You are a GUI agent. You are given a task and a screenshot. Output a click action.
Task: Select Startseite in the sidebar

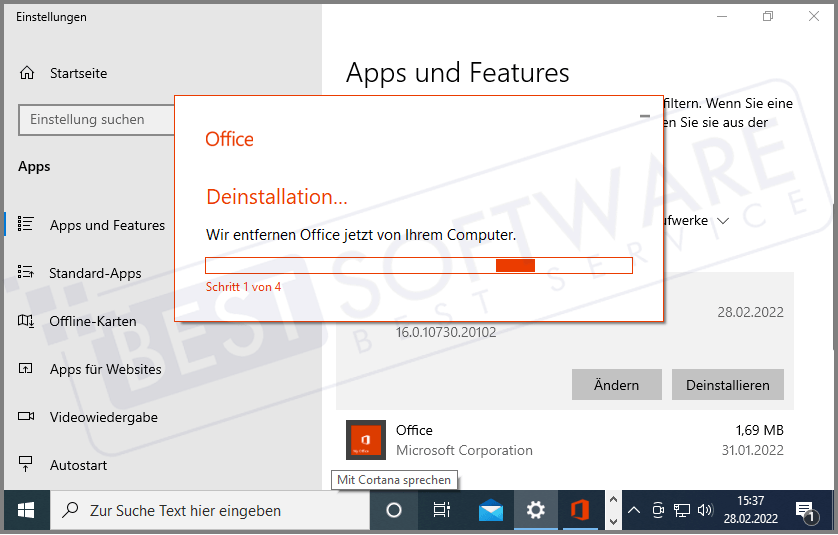pos(79,73)
